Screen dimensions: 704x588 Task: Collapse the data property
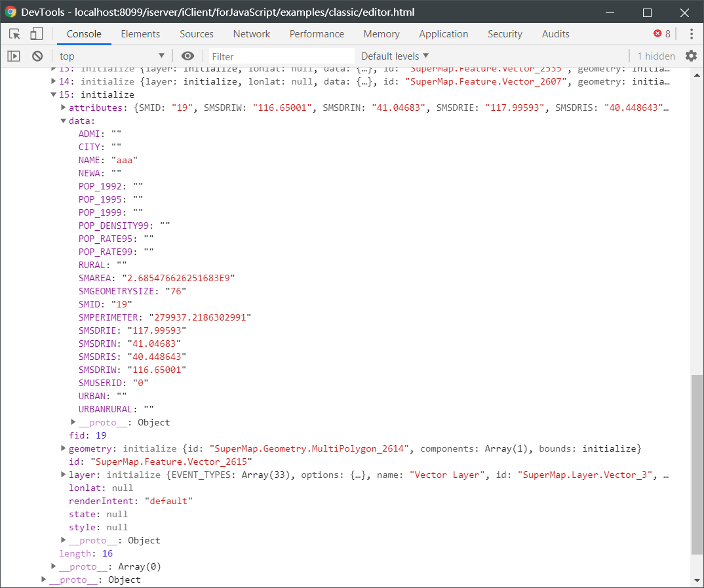64,121
